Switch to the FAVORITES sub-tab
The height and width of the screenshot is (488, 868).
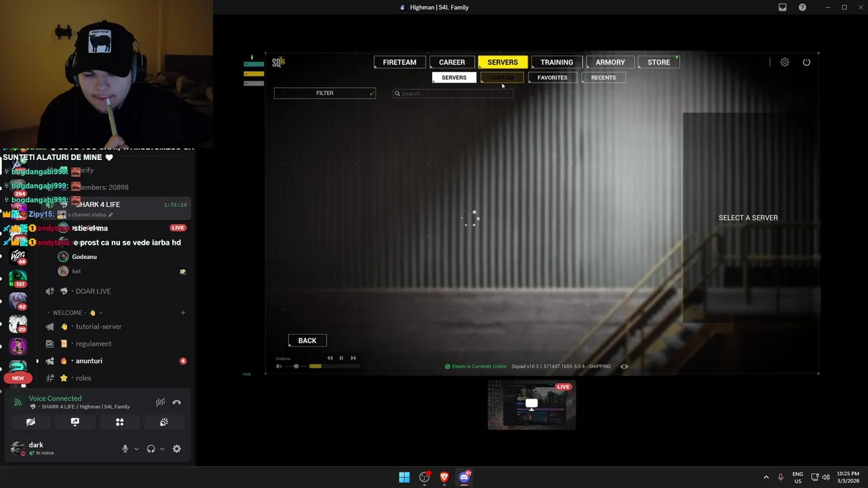553,77
